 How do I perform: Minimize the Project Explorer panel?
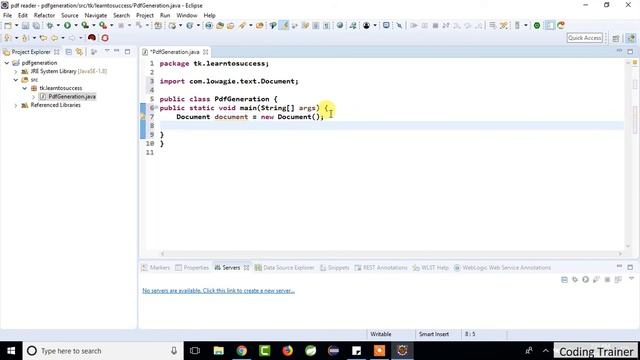click(117, 51)
